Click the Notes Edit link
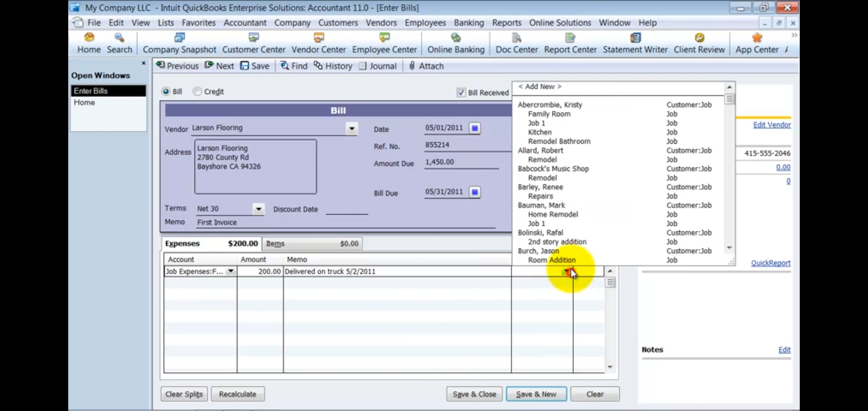The height and width of the screenshot is (411, 868). [x=784, y=350]
